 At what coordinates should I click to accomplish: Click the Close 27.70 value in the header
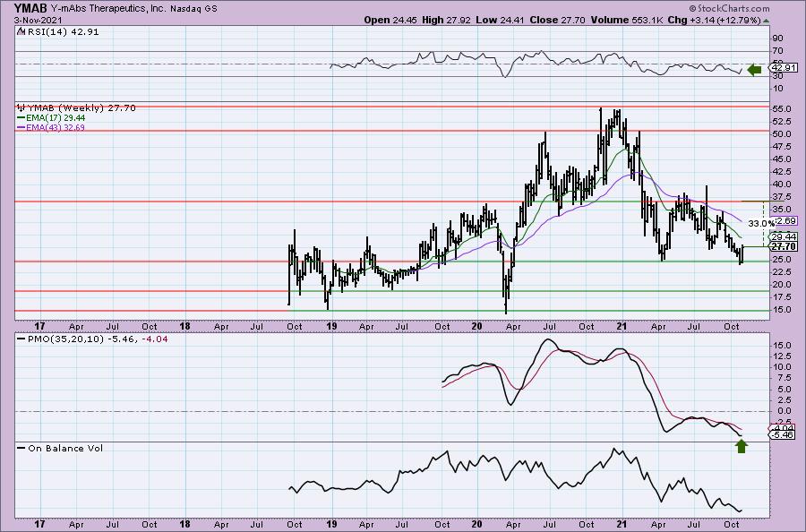click(558, 20)
